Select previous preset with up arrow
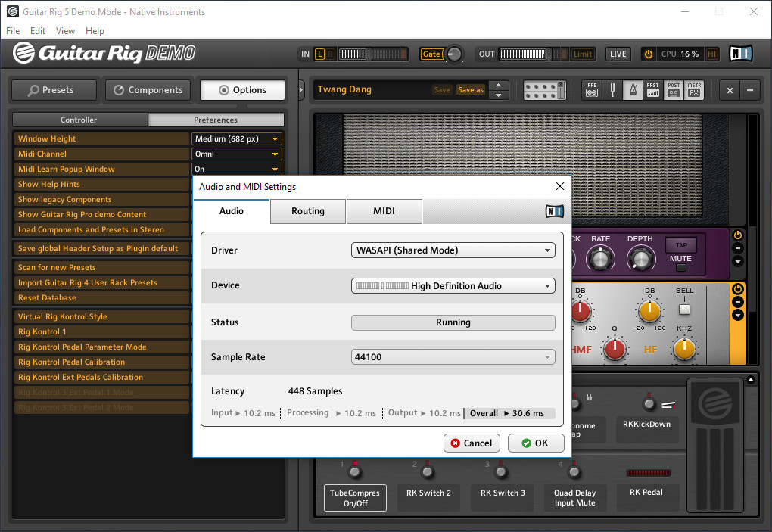The height and width of the screenshot is (532, 772). coord(498,86)
